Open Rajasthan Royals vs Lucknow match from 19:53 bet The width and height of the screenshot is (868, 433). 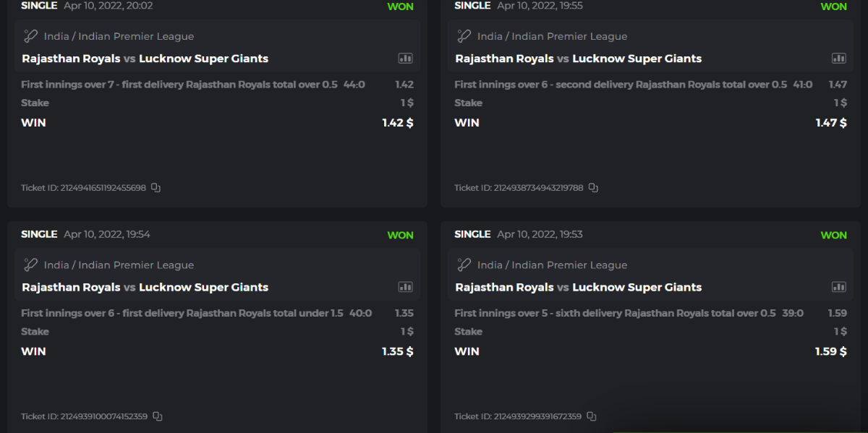578,287
